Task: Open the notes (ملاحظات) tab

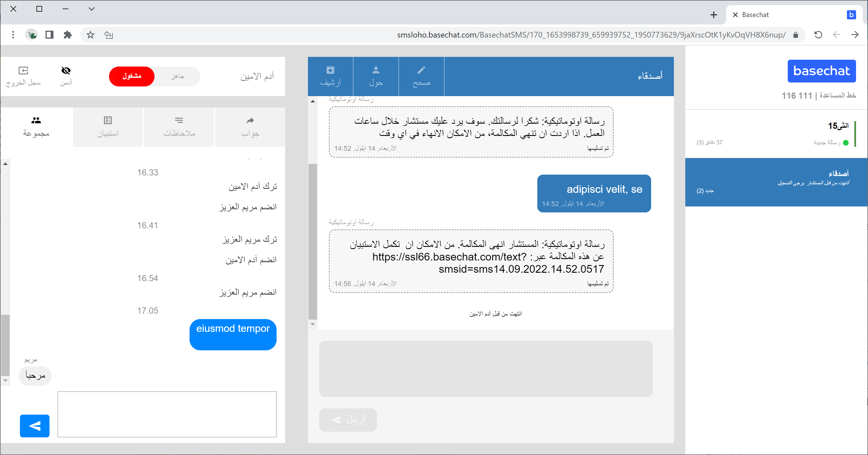Action: coord(179,127)
